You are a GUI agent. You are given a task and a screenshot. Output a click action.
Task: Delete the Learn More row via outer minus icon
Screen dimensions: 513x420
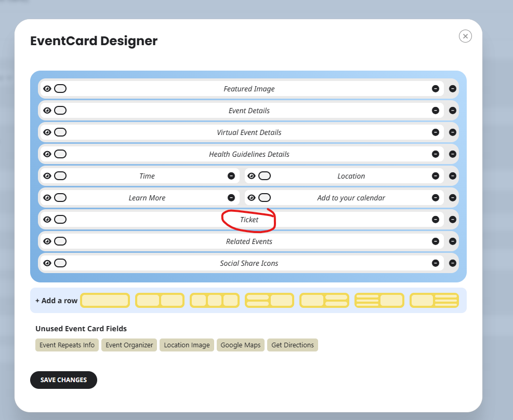click(x=453, y=197)
